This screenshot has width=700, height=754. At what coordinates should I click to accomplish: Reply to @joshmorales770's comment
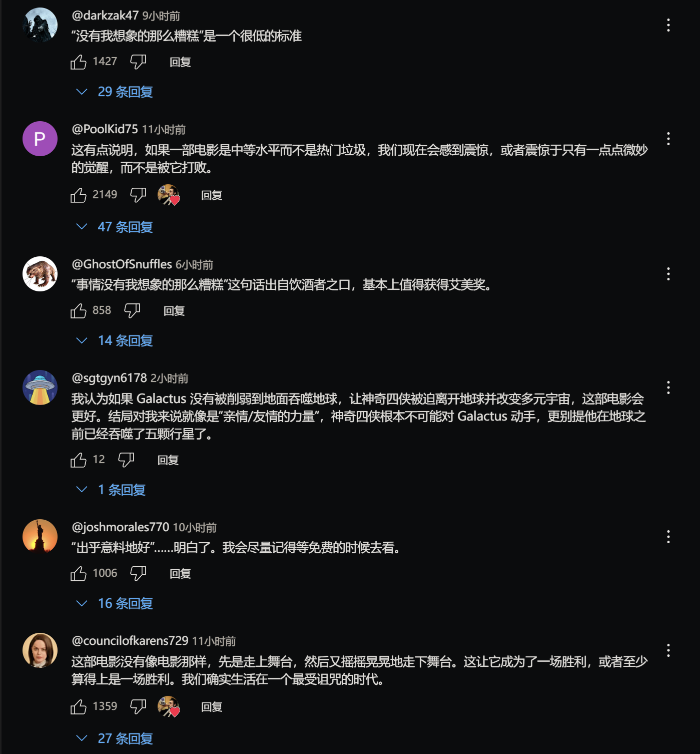[x=180, y=573]
